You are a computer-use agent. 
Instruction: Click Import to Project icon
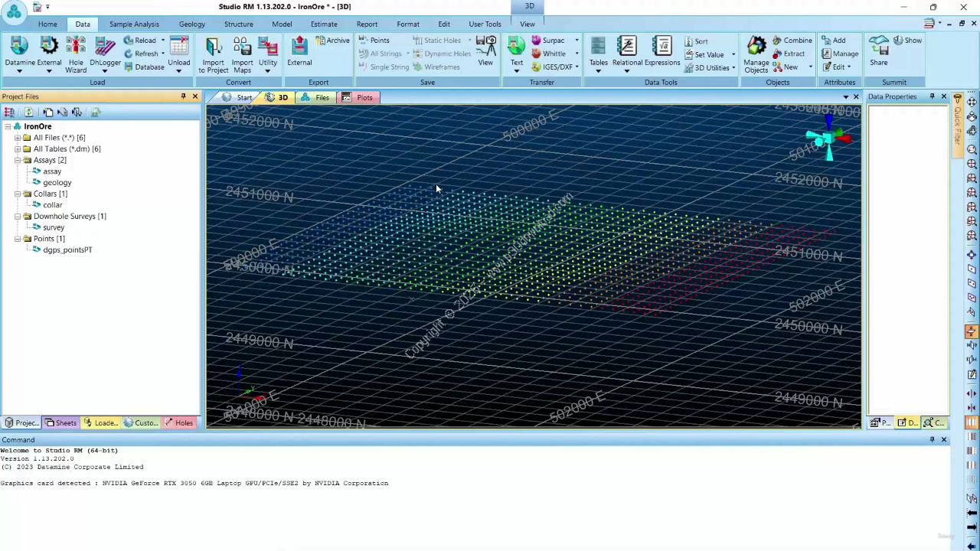click(213, 54)
